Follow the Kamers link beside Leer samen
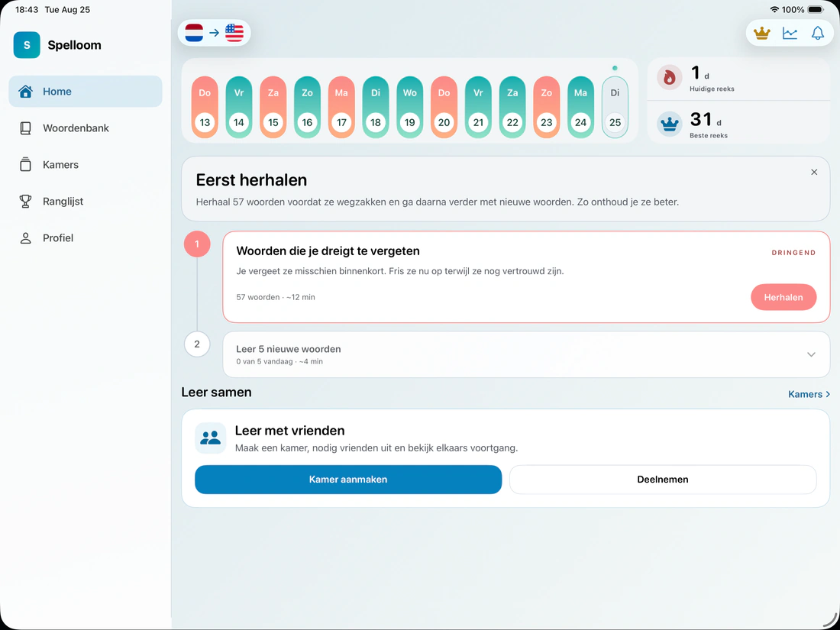The image size is (840, 630). [809, 394]
